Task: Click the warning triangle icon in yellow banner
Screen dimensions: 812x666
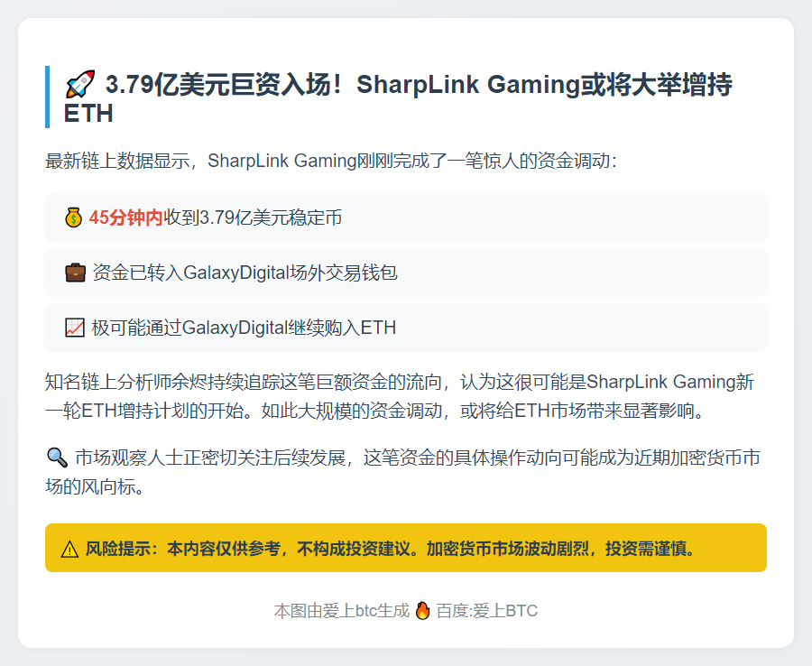Action: (x=69, y=549)
